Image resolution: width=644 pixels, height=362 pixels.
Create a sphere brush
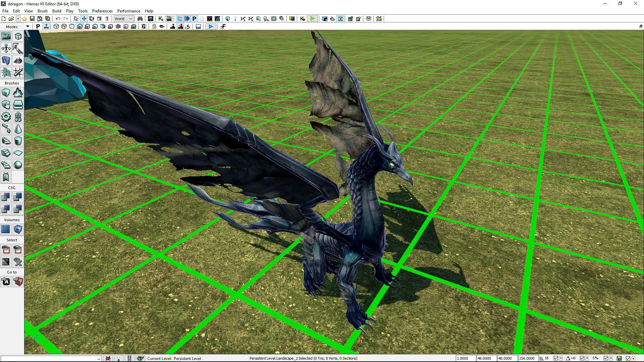(18, 165)
